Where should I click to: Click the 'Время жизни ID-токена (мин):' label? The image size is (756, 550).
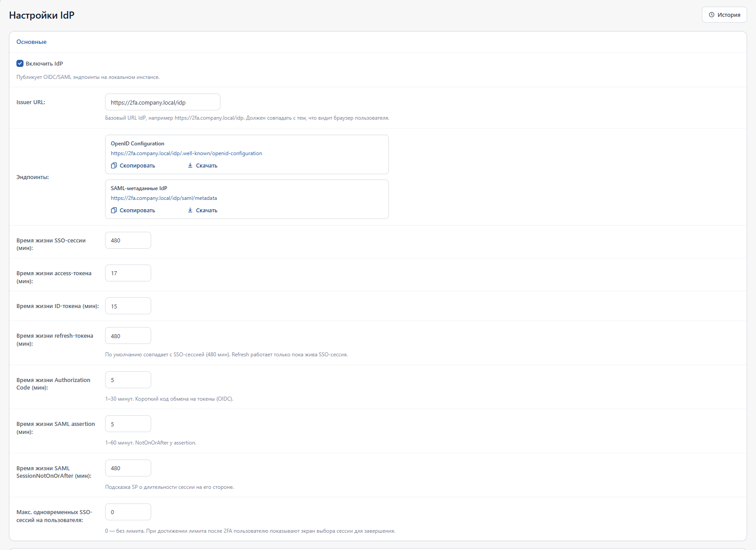click(x=58, y=306)
